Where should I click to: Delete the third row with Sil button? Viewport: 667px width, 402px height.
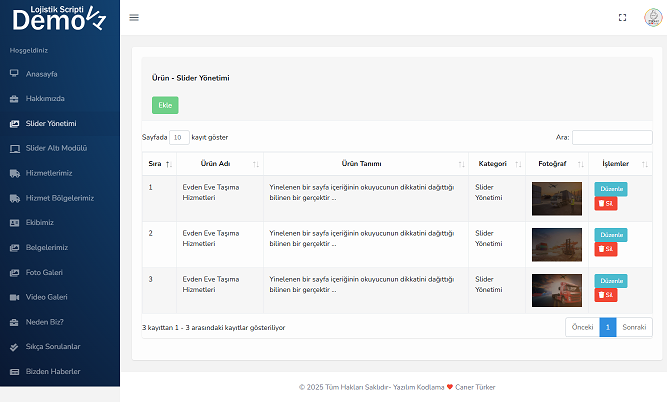[606, 295]
